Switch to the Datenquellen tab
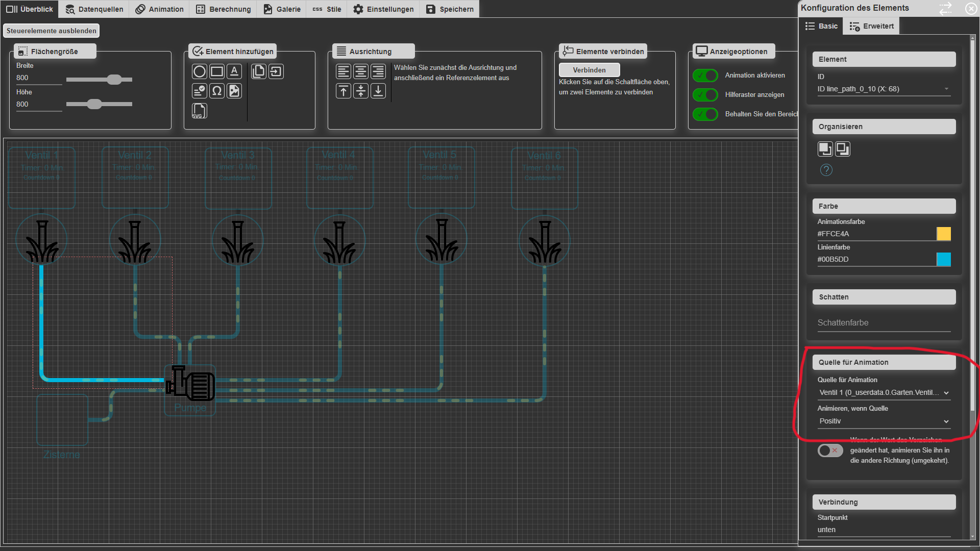The height and width of the screenshot is (551, 980). click(x=94, y=9)
